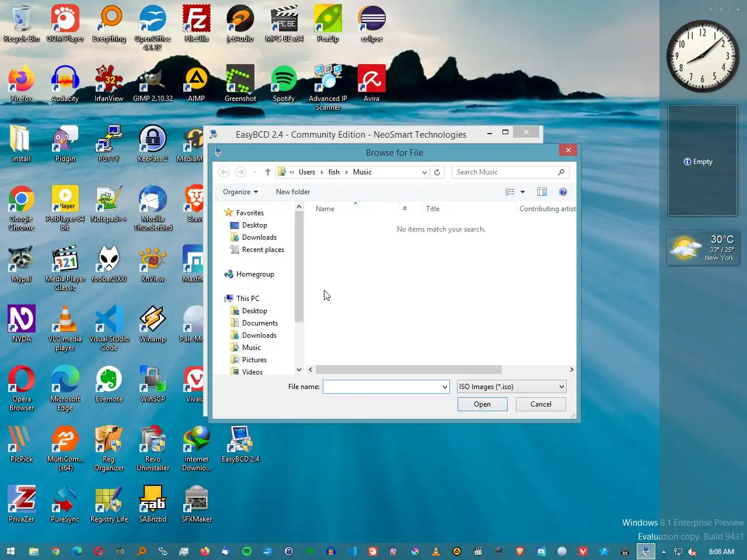Click New folder
This screenshot has height=560, width=747.
[x=293, y=192]
